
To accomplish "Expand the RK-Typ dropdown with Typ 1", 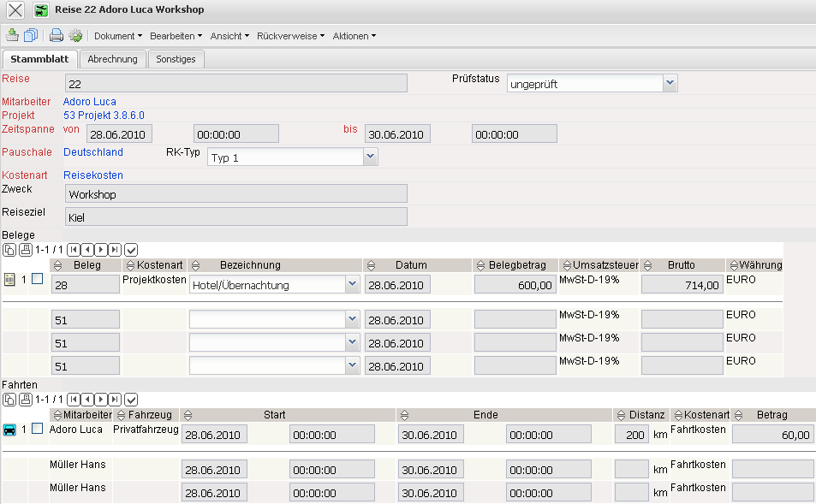I will coord(370,157).
